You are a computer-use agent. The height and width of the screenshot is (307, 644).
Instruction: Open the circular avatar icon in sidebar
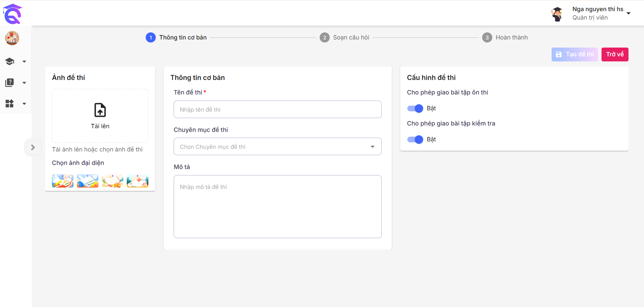pos(12,38)
